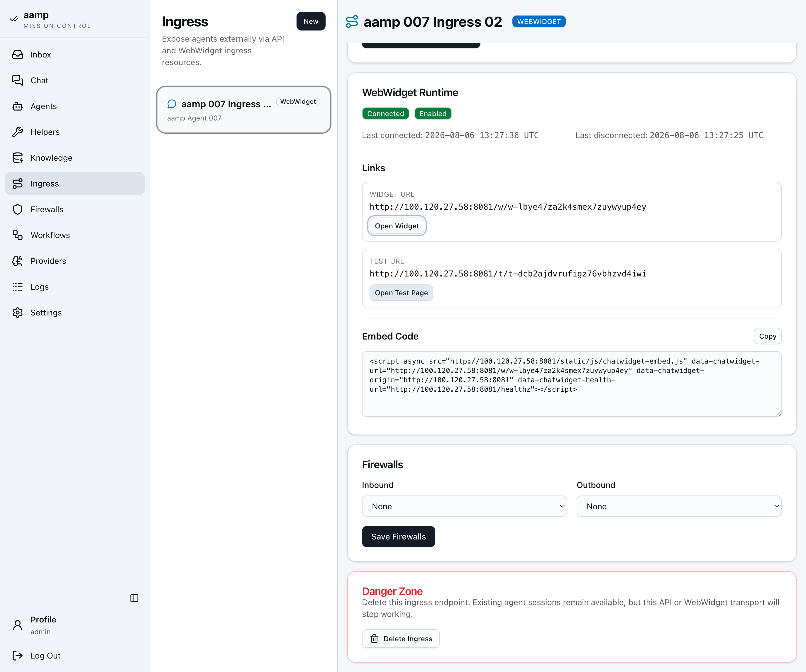Click the aamp Agent 007 subtitle
Screen dimensions: 806x672
point(194,118)
